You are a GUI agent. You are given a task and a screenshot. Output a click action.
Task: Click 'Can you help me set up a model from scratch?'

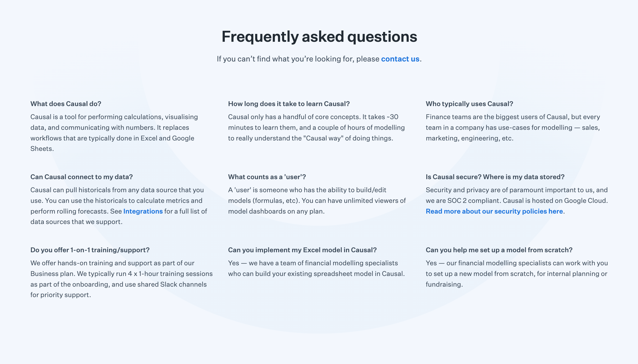pos(499,250)
